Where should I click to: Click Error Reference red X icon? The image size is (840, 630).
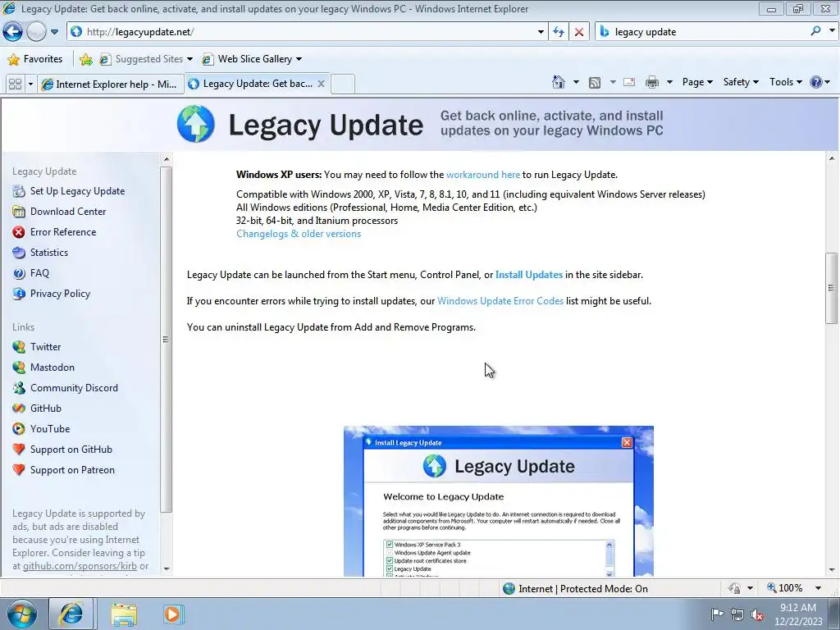point(19,232)
